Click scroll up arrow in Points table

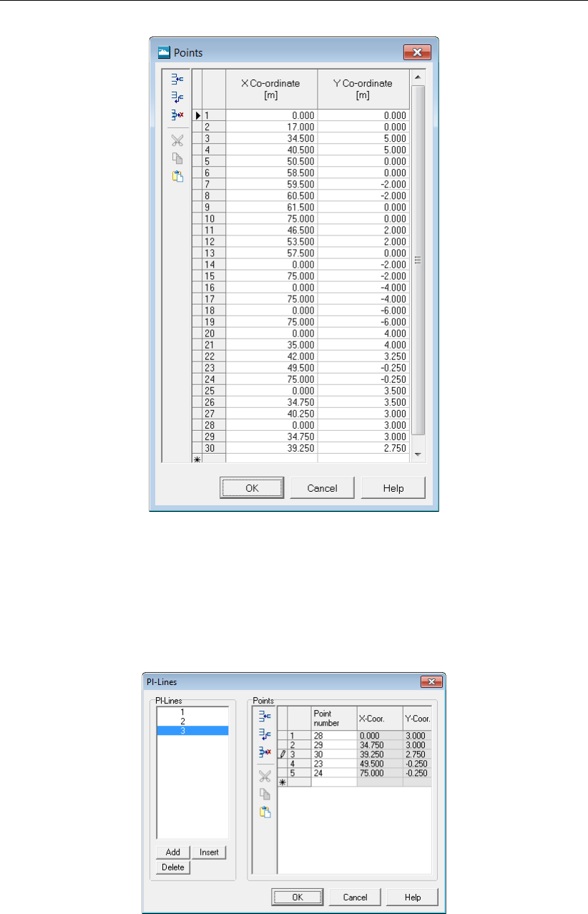[x=418, y=76]
